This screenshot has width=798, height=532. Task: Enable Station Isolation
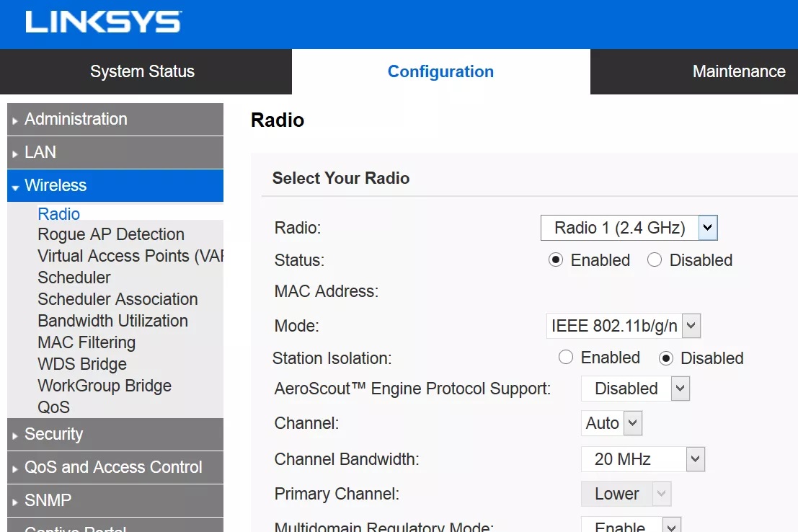point(566,358)
